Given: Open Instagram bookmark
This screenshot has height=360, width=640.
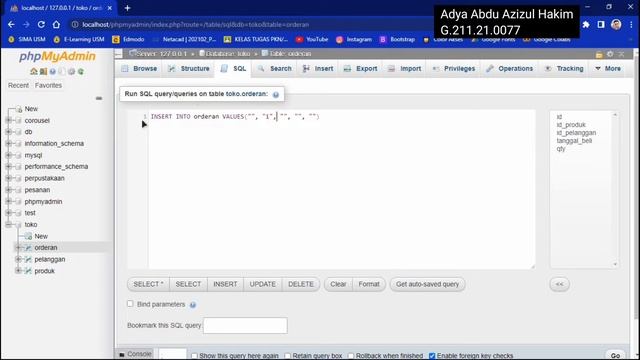Looking at the screenshot, I should pyautogui.click(x=354, y=40).
